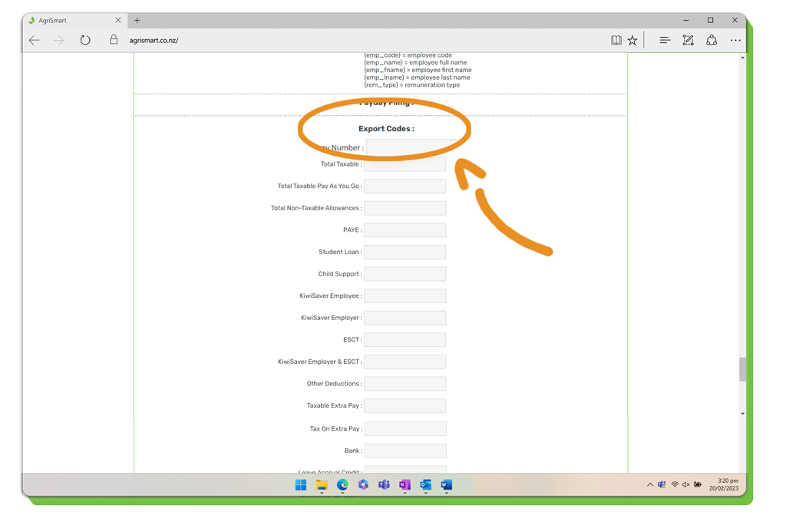Open the Hub lines icon
This screenshot has height=532, width=786.
[665, 41]
